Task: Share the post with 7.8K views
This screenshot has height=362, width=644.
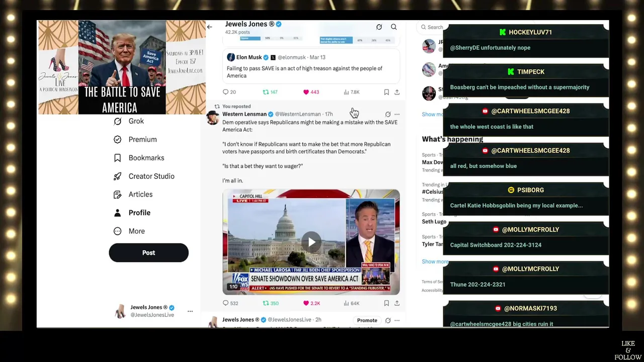Action: (x=397, y=92)
